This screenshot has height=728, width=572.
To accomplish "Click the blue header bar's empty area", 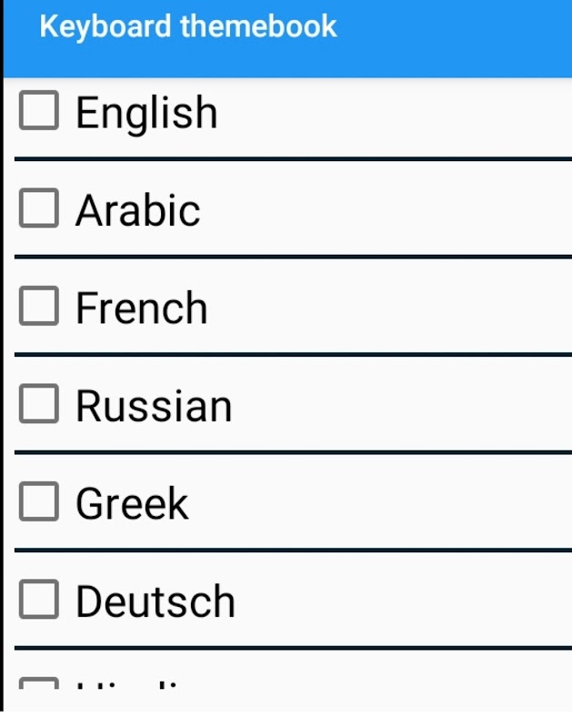I will click(455, 38).
